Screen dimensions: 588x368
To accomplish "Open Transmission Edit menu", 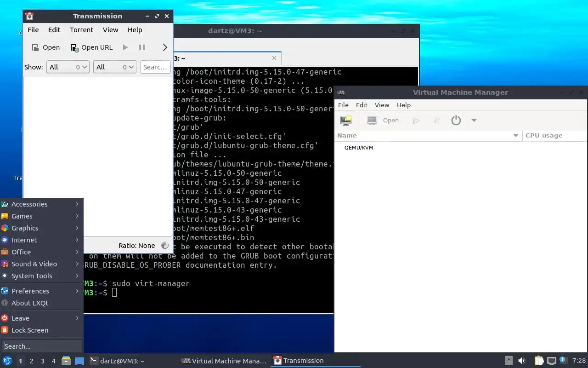I will pos(54,30).
